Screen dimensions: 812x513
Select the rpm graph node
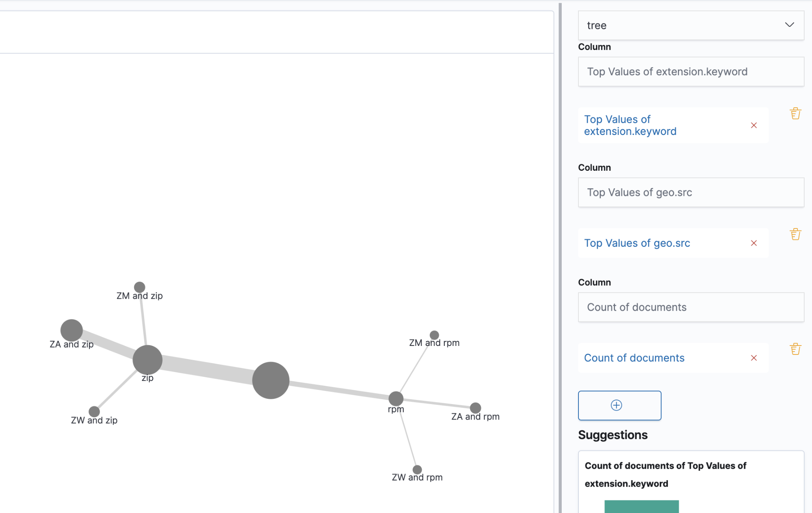point(396,399)
